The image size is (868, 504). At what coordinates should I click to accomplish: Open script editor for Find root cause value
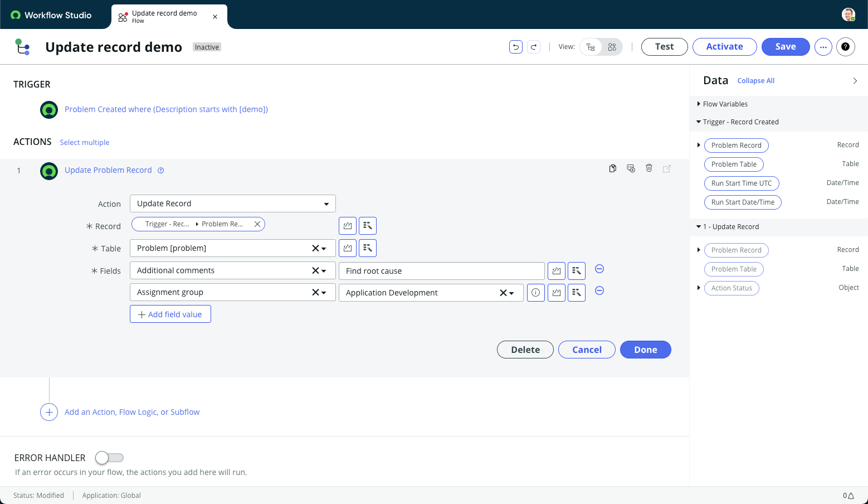coord(557,271)
